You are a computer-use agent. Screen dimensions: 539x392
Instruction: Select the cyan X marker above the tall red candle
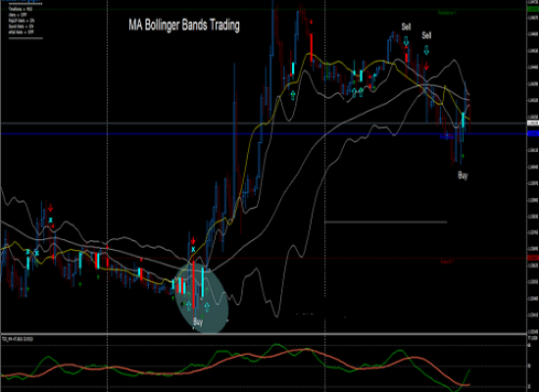pyautogui.click(x=193, y=249)
